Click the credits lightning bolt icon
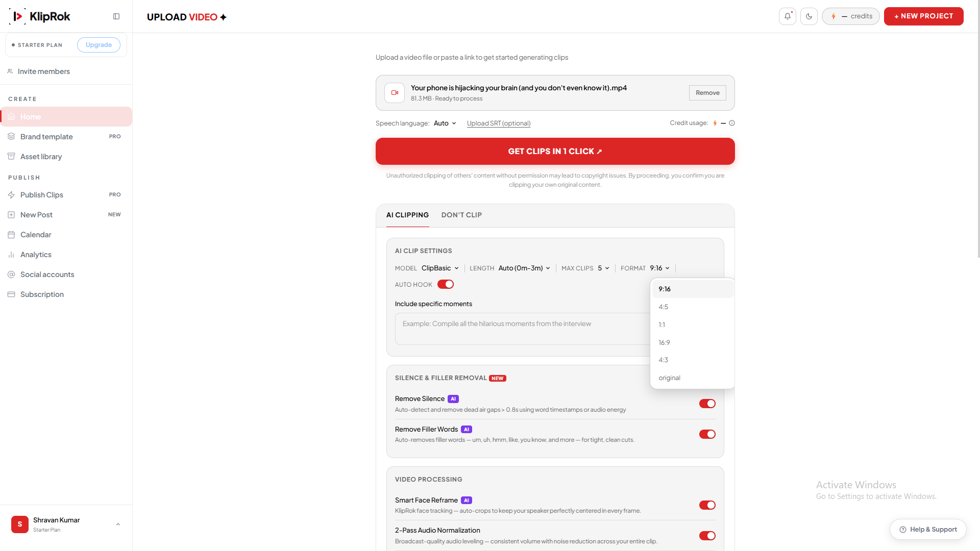Screen dimensions: 980x551 (834, 16)
